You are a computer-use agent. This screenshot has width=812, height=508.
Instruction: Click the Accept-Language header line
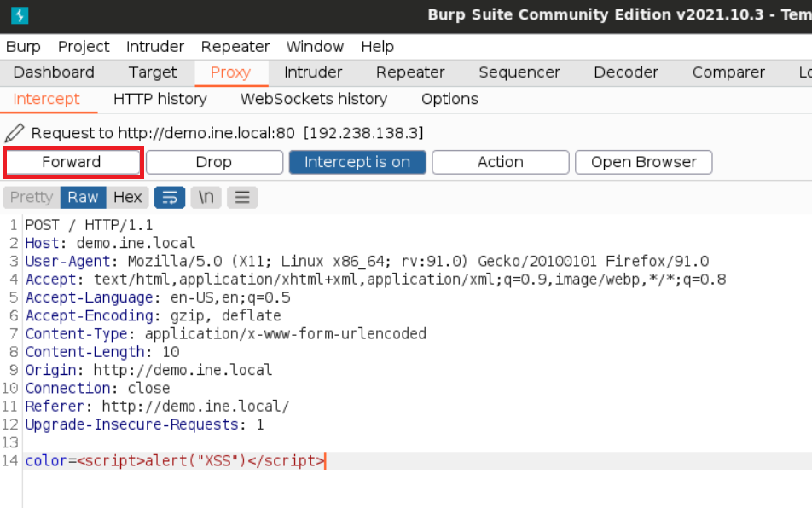158,297
